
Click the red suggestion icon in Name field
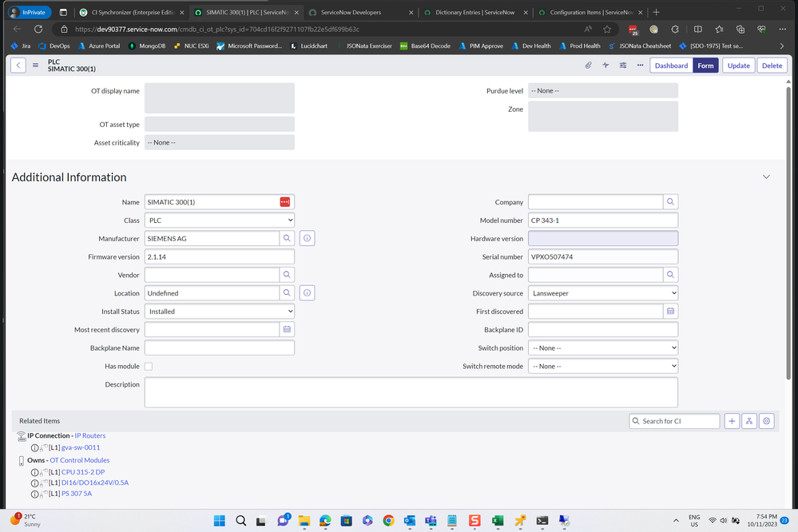pos(285,202)
